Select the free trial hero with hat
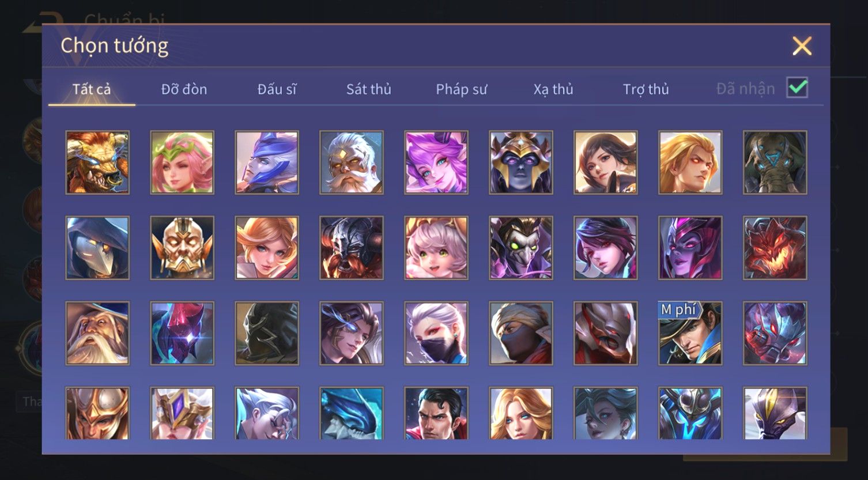Viewport: 868px width, 480px height. point(690,333)
